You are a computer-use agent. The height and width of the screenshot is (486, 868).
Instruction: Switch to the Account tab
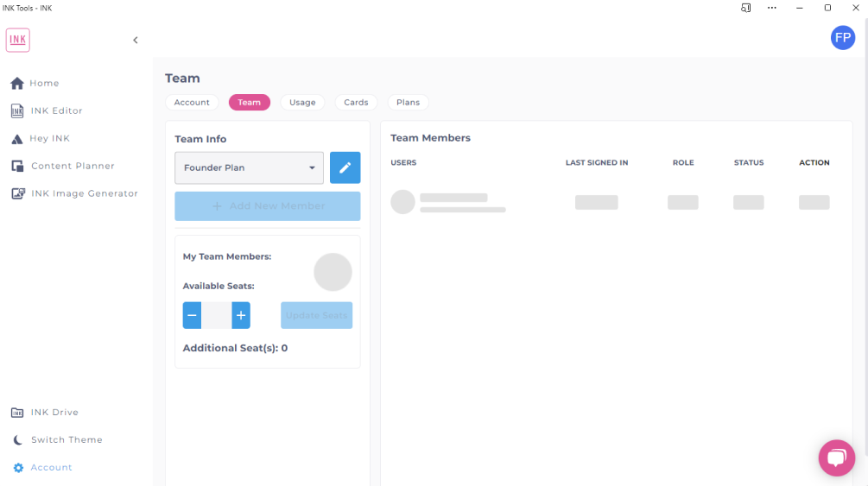pyautogui.click(x=192, y=103)
